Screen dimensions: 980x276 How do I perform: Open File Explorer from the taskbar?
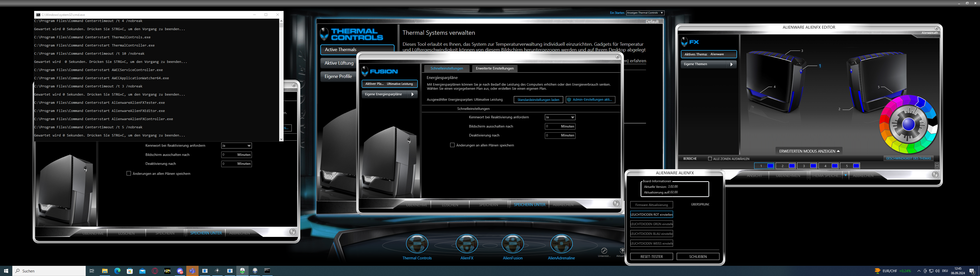105,271
